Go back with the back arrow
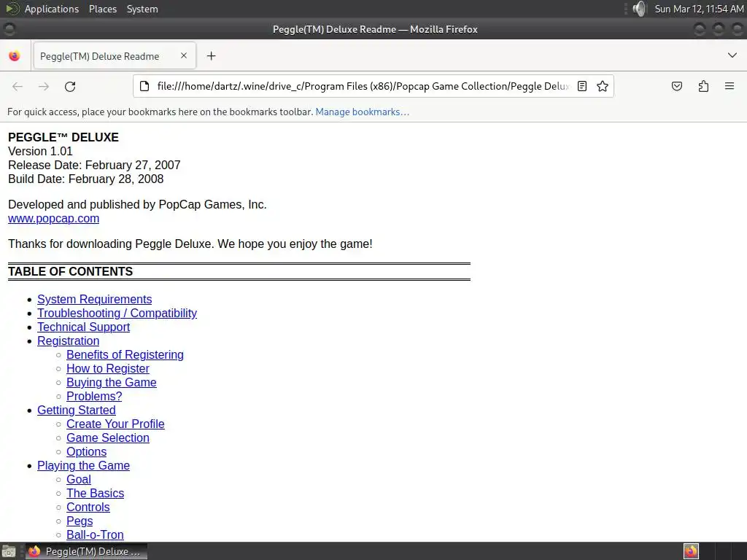Viewport: 747px width, 560px height. coord(18,86)
